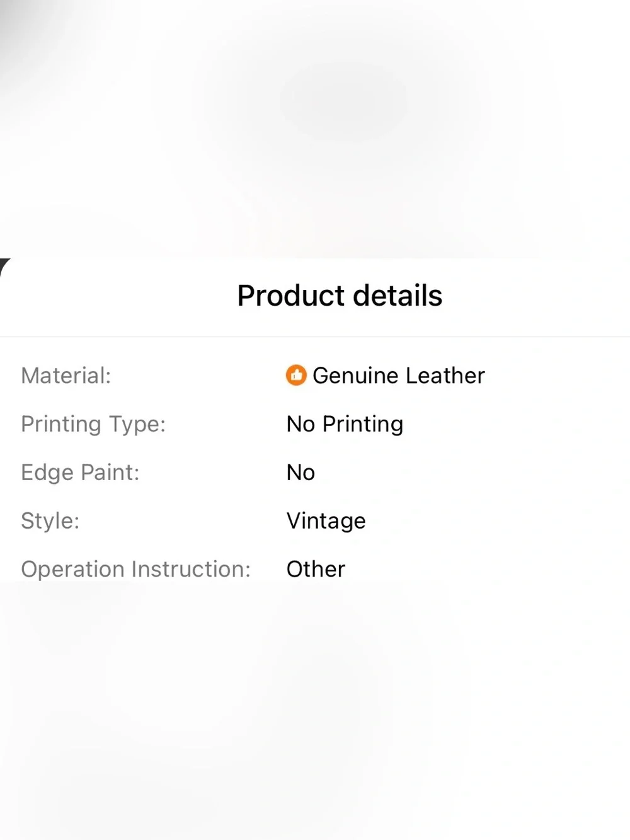This screenshot has height=840, width=630.
Task: Click the No Printing value
Action: pyautogui.click(x=345, y=424)
